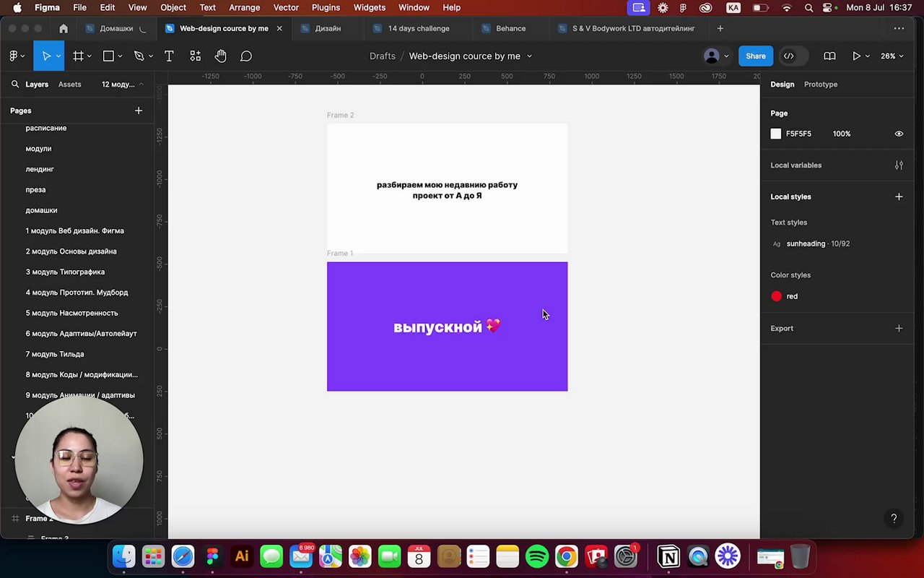Open page 'лендинг'
Image resolution: width=924 pixels, height=578 pixels.
(40, 169)
